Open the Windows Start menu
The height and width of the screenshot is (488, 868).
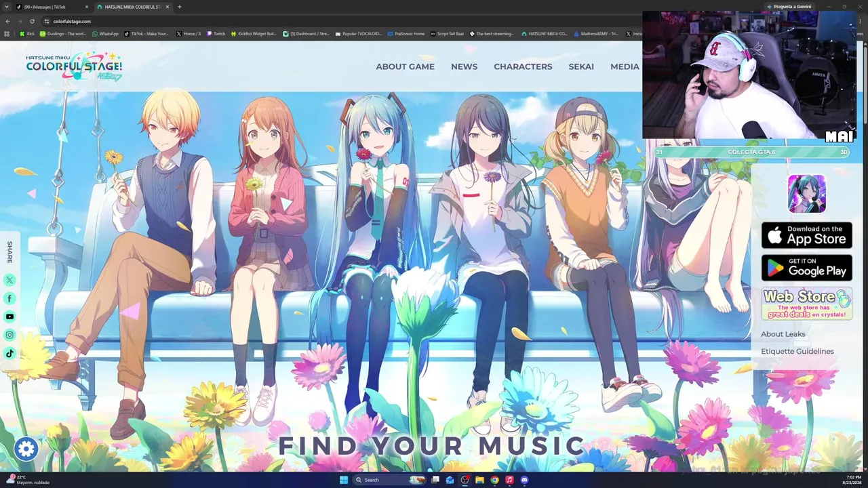[344, 480]
